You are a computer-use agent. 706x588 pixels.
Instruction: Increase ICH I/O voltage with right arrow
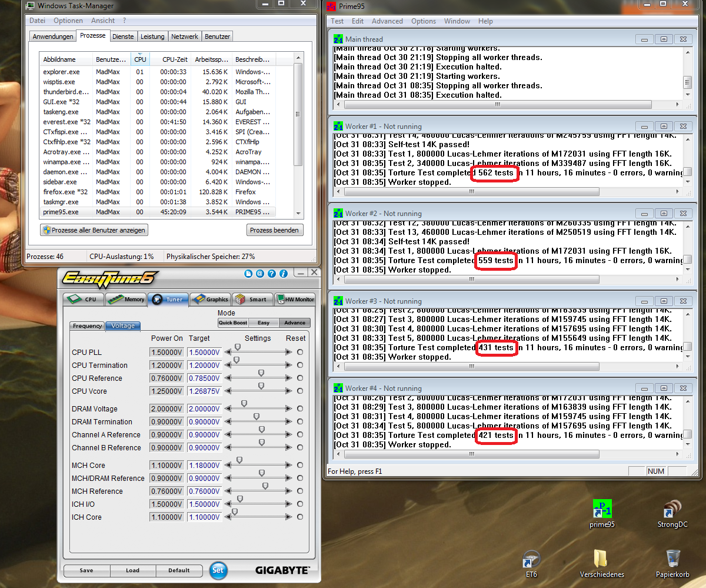[x=288, y=504]
